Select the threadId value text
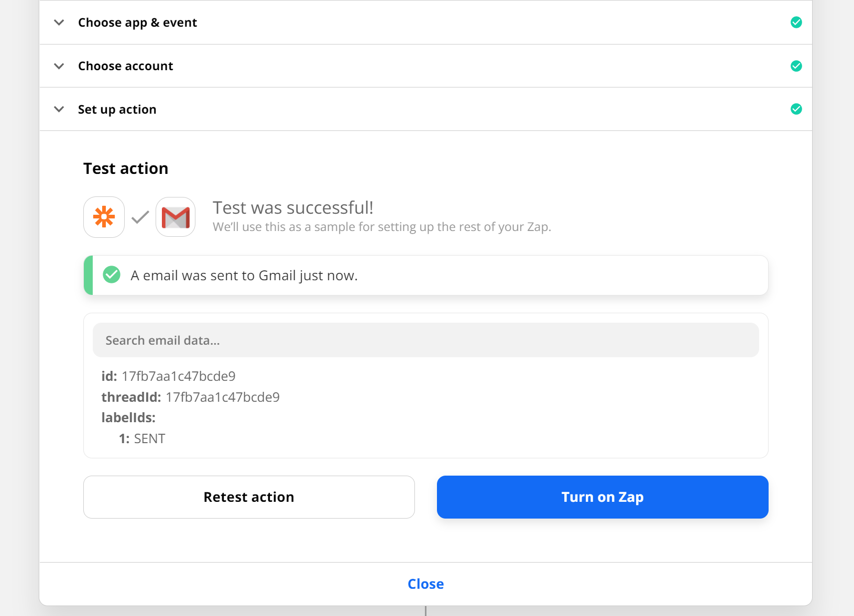The width and height of the screenshot is (854, 616). coord(222,397)
